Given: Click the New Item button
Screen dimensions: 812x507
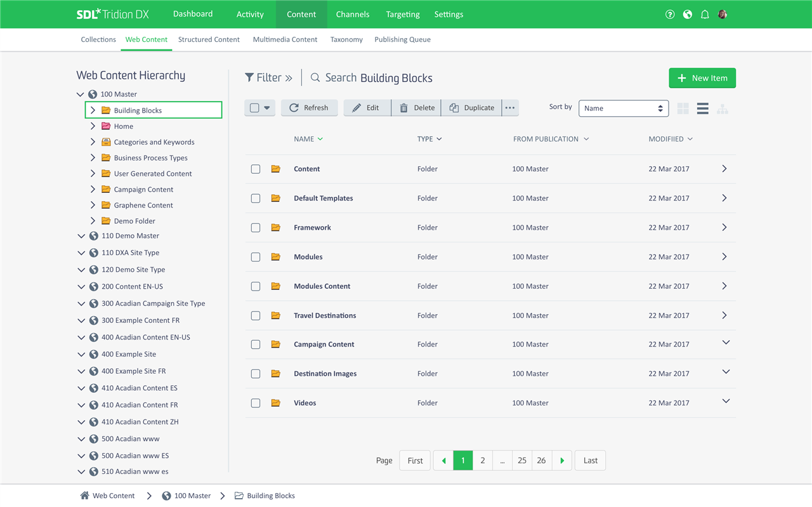Looking at the screenshot, I should [x=702, y=78].
